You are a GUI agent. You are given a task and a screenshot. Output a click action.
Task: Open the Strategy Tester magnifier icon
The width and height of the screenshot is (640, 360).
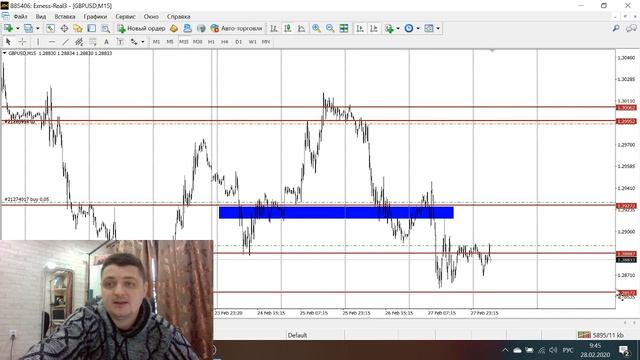point(105,28)
